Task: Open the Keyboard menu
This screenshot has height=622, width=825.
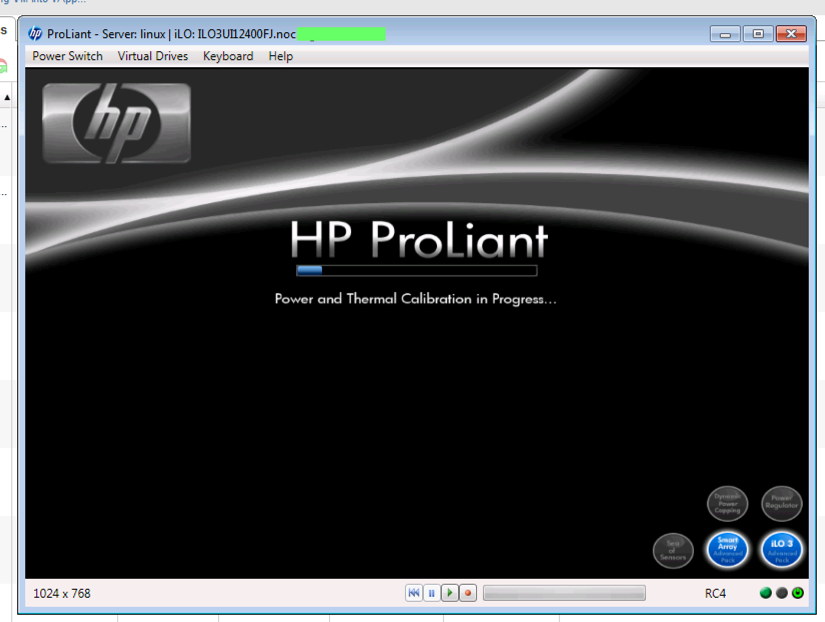Action: click(x=228, y=56)
